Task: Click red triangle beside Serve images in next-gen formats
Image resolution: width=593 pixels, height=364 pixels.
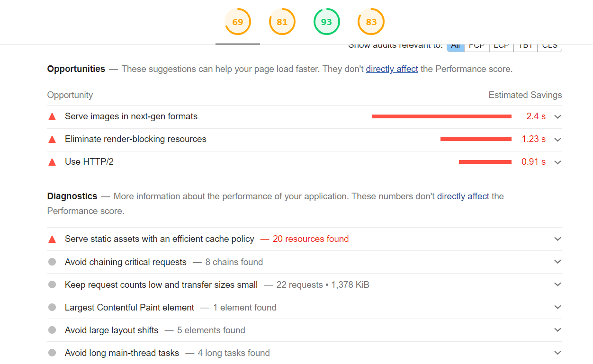Action: 52,116
